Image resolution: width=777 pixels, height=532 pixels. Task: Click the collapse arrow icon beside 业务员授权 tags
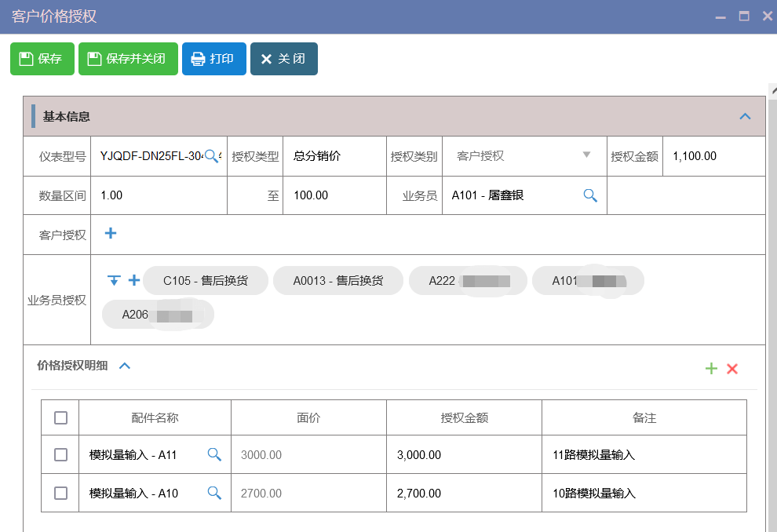click(114, 280)
